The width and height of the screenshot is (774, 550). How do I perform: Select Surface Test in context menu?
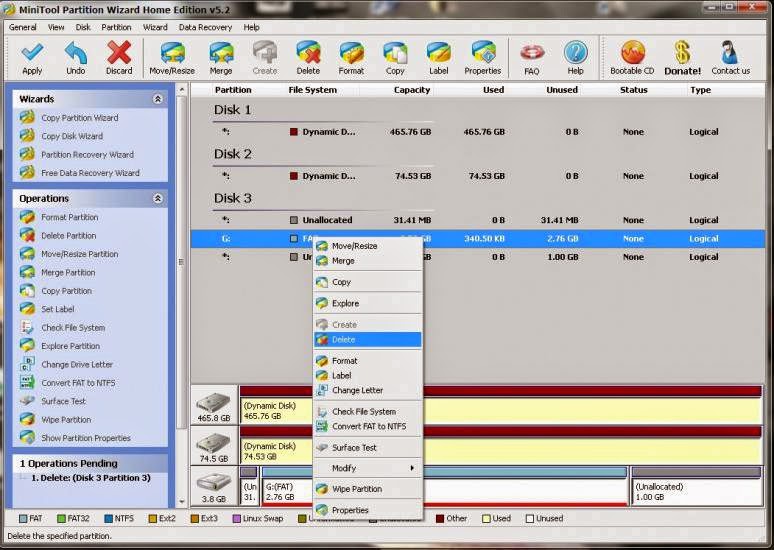pos(367,448)
